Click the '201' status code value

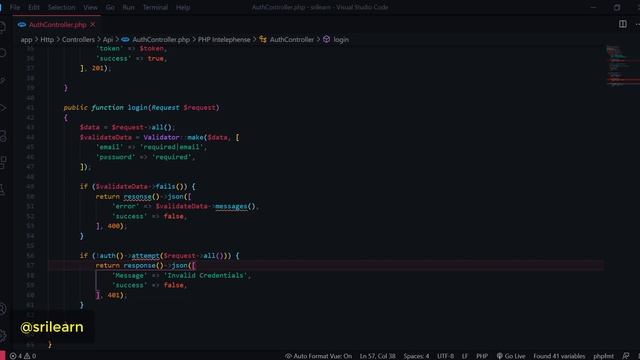98,69
